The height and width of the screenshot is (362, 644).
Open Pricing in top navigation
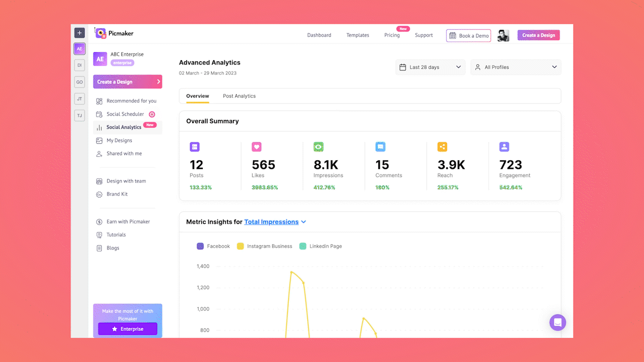tap(392, 35)
